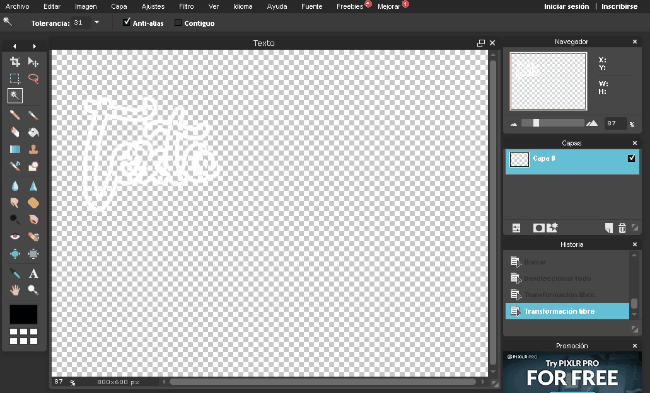Screen dimensions: 650x393
Task: Select the Pinch tool
Action: [33, 254]
